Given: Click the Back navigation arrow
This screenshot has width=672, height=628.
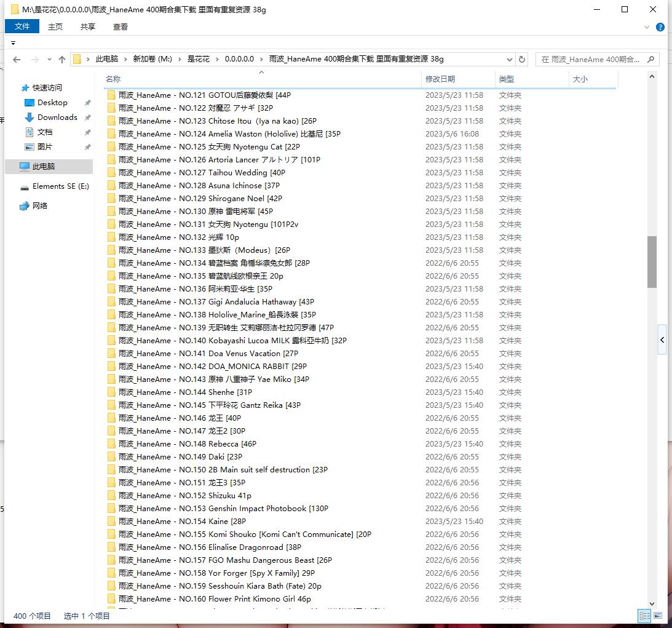Looking at the screenshot, I should click(x=17, y=60).
